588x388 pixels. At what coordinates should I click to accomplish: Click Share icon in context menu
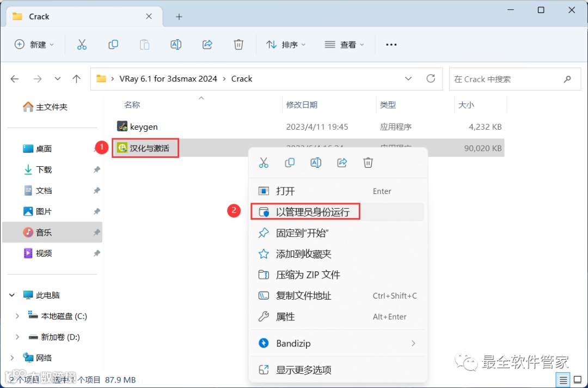pos(342,162)
